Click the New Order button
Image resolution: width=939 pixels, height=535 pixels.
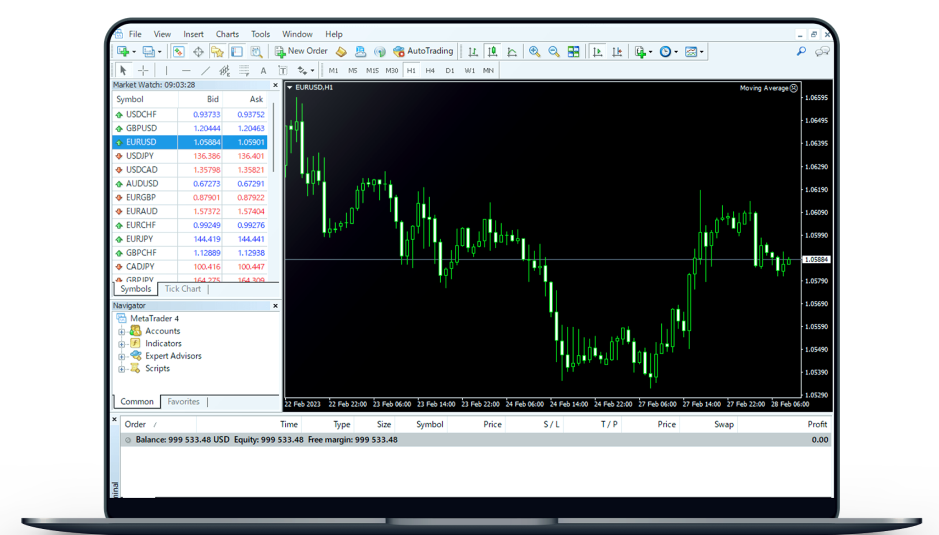(x=301, y=51)
